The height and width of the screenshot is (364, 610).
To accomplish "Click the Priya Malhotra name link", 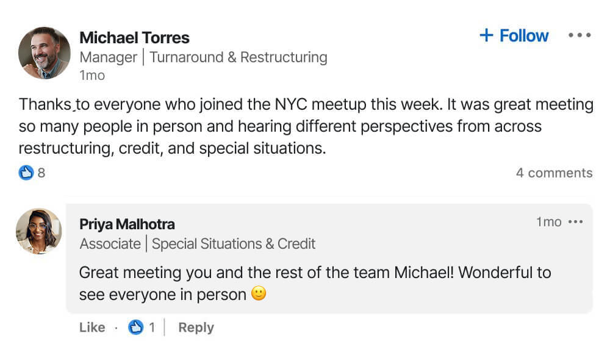I will pos(127,224).
